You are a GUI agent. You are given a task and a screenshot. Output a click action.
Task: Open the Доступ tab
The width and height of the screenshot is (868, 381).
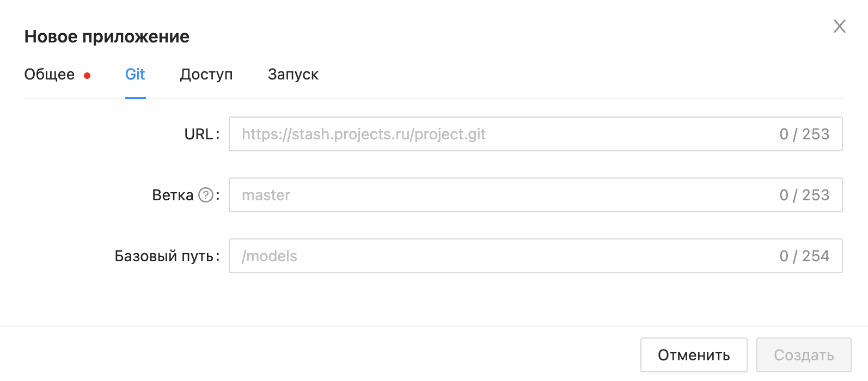point(206,75)
